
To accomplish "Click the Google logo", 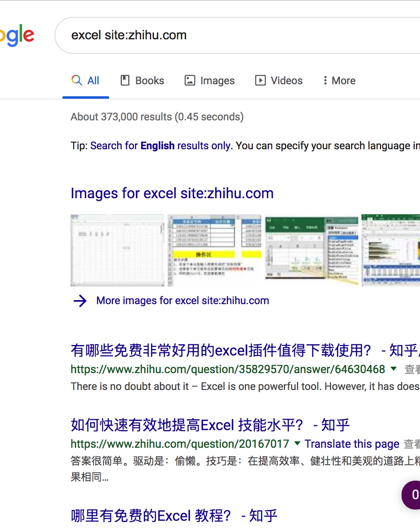I will coord(17,36).
